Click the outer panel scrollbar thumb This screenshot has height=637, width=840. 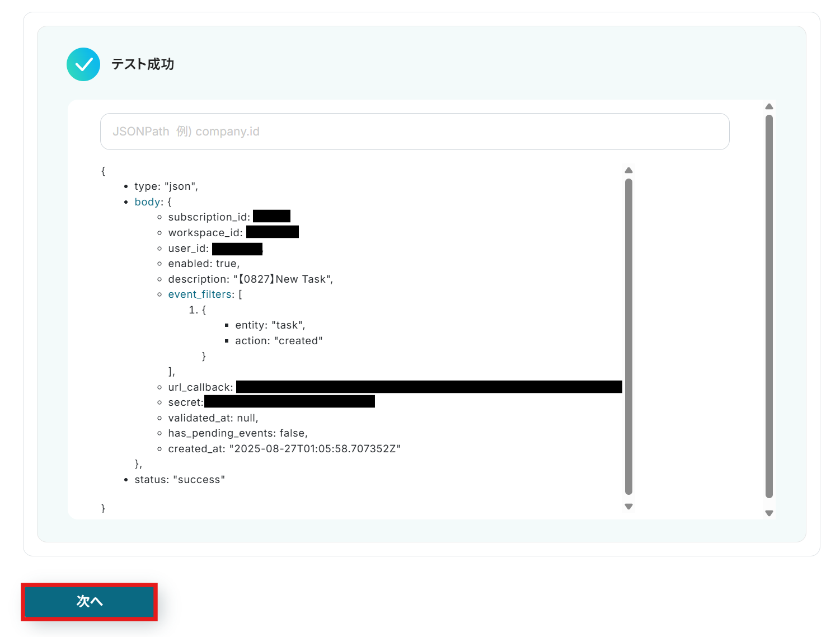(769, 307)
